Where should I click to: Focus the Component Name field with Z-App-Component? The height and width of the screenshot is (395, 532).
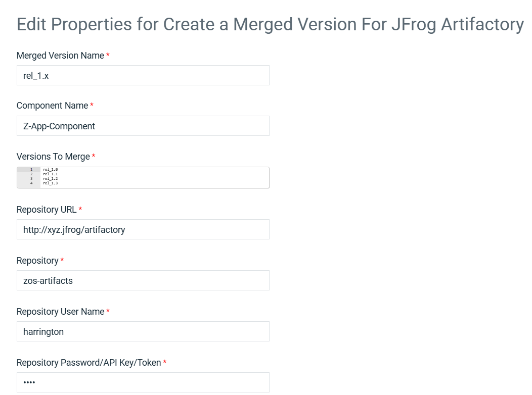click(x=143, y=126)
